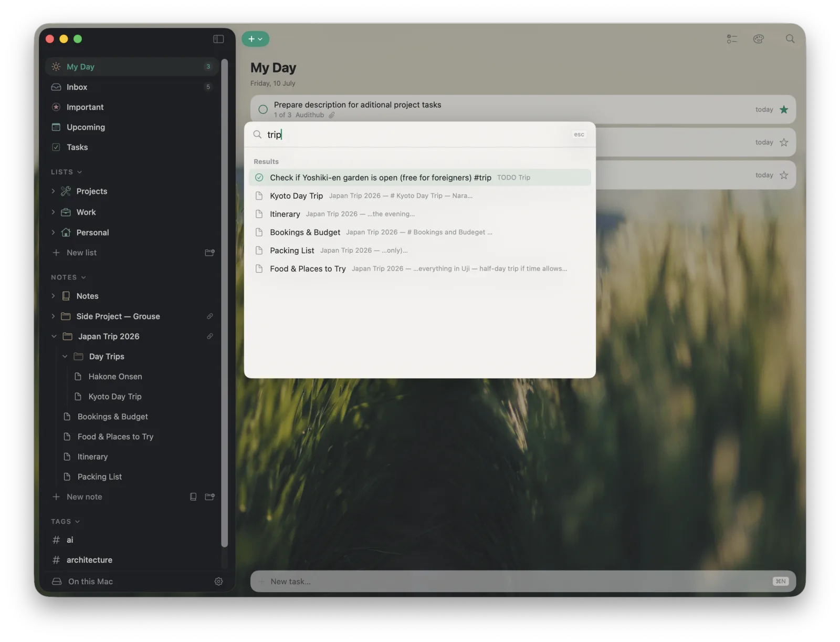Open Tasks in sidebar
This screenshot has width=840, height=642.
coord(132,147)
